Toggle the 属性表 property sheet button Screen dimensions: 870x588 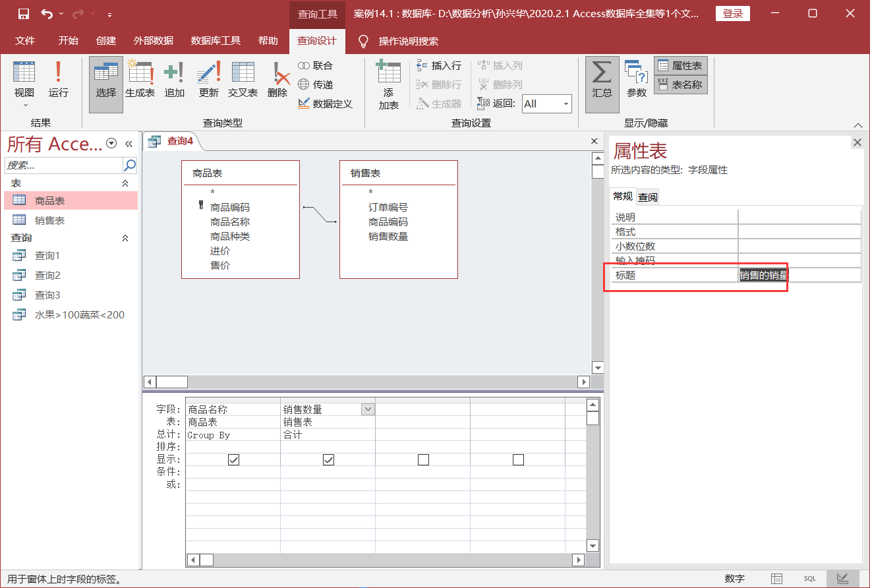[681, 65]
